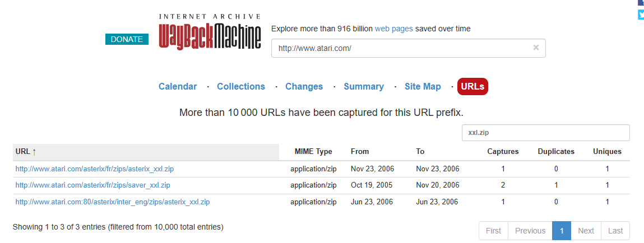The image size is (644, 243).
Task: Focus the http://www.atari.com/ search field
Action: coord(408,48)
